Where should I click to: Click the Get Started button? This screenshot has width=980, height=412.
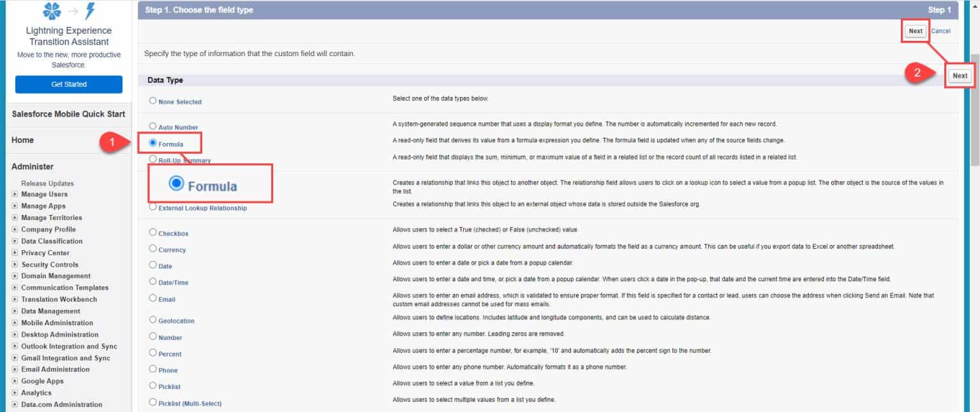tap(68, 84)
